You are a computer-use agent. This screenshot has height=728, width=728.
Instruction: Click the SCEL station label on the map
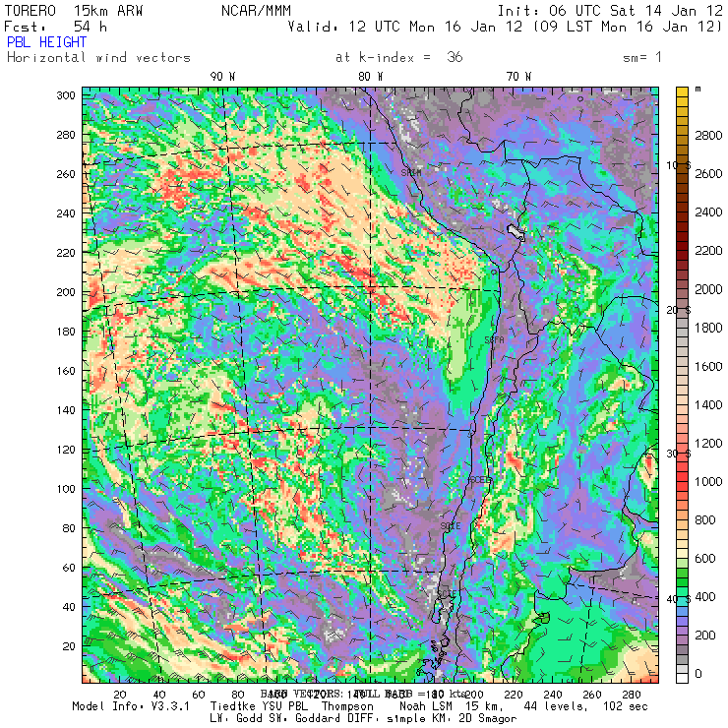[x=480, y=480]
